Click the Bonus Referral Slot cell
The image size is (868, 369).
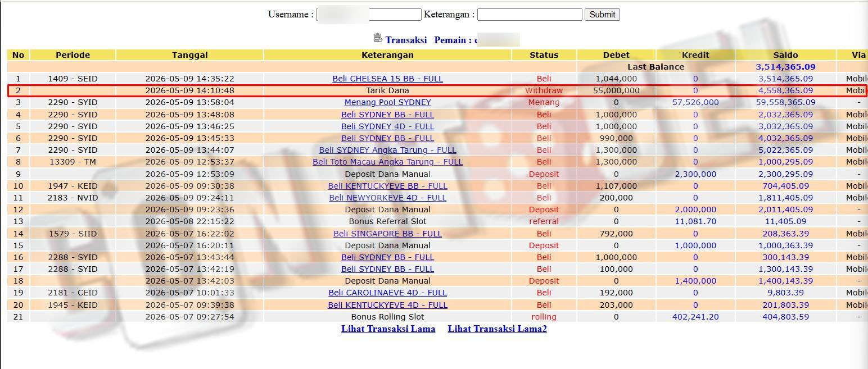(387, 221)
